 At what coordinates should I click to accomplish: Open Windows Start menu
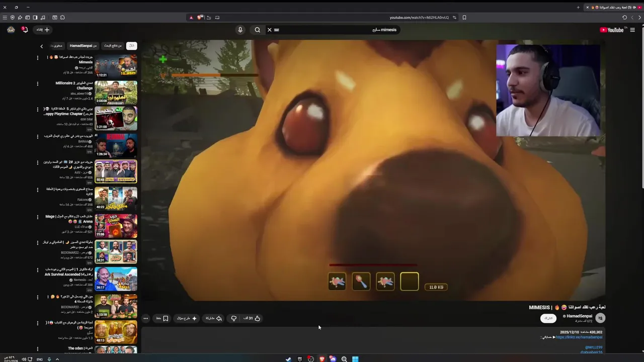pyautogui.click(x=355, y=359)
